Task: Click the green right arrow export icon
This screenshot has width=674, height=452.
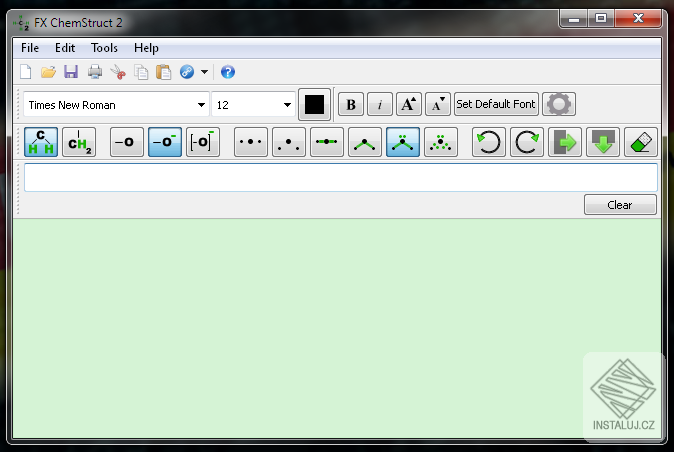Action: click(x=565, y=142)
